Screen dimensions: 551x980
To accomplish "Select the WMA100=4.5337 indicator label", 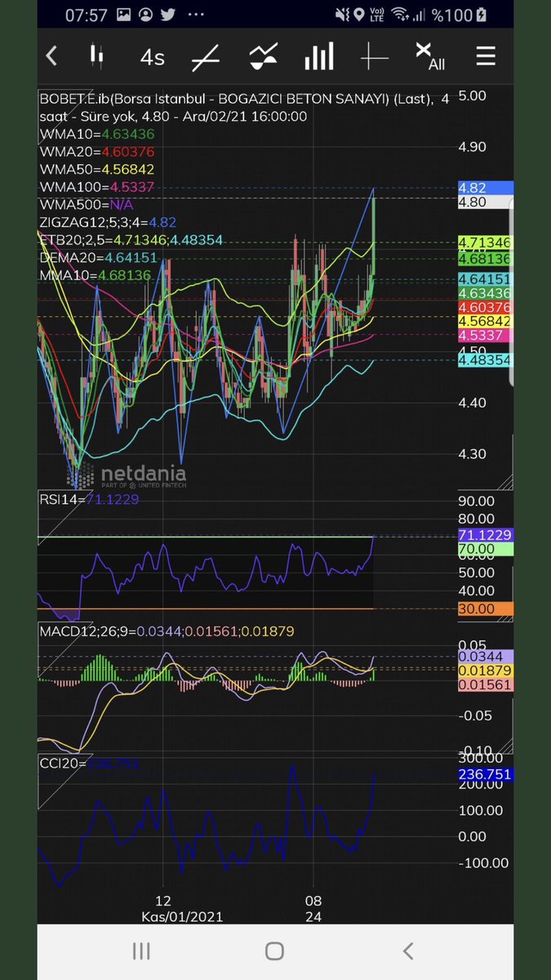I will pos(96,187).
